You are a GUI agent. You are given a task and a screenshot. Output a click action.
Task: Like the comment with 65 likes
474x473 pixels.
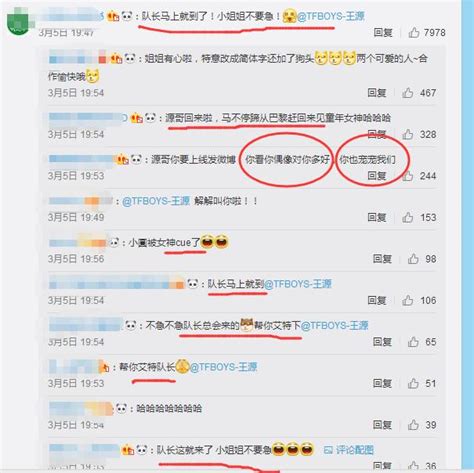pos(413,342)
